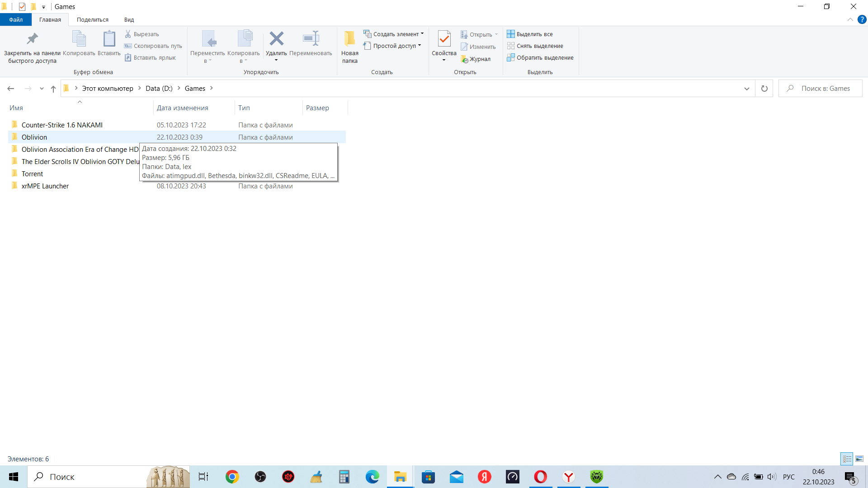Collapse the ribbon with the chevron arrow
The width and height of the screenshot is (868, 488).
pyautogui.click(x=850, y=19)
